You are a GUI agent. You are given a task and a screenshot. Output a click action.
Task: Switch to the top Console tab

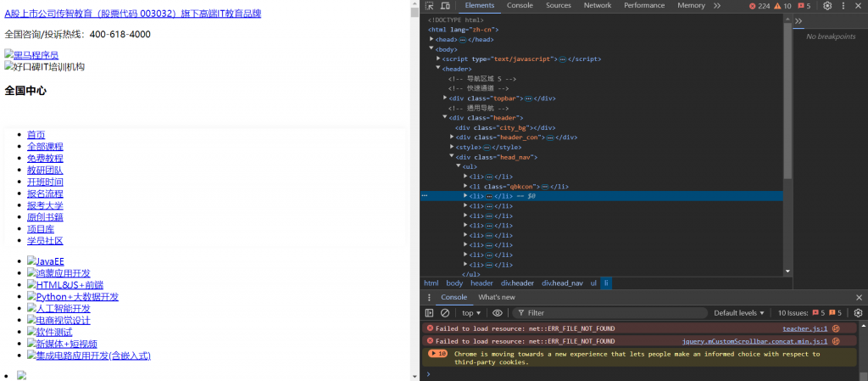click(520, 6)
